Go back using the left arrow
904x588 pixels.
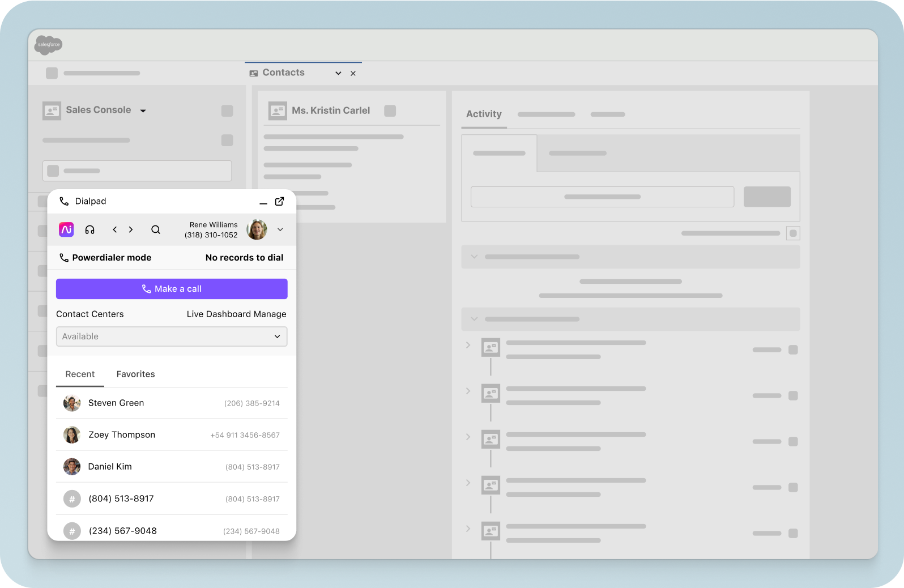click(114, 229)
